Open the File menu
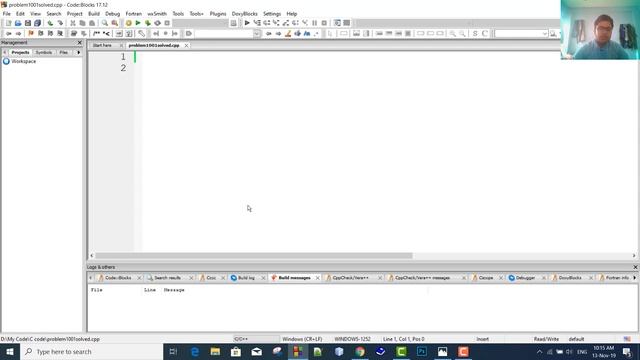The width and height of the screenshot is (640, 360). click(7, 14)
